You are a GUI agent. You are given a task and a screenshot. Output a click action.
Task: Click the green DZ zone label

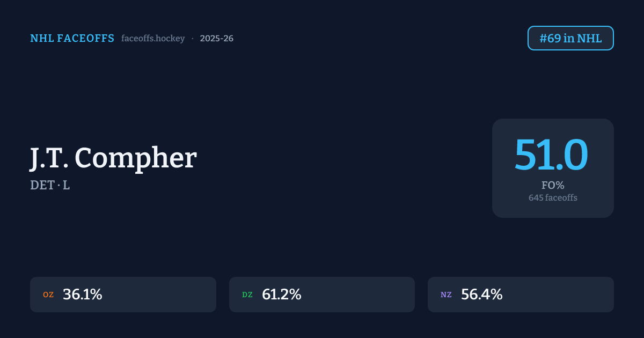coord(247,295)
